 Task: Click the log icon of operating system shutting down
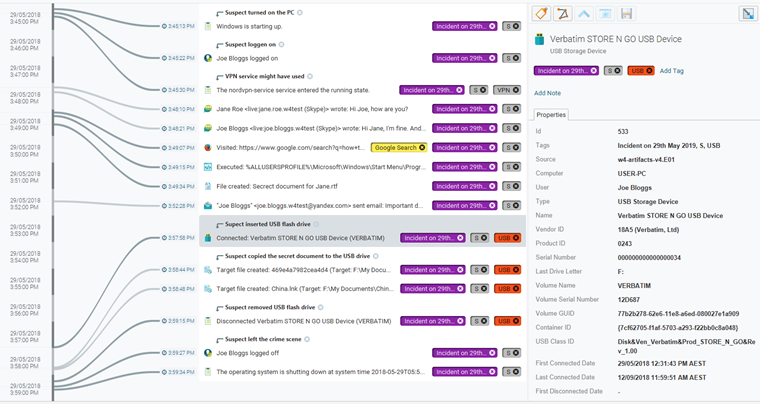tap(208, 372)
